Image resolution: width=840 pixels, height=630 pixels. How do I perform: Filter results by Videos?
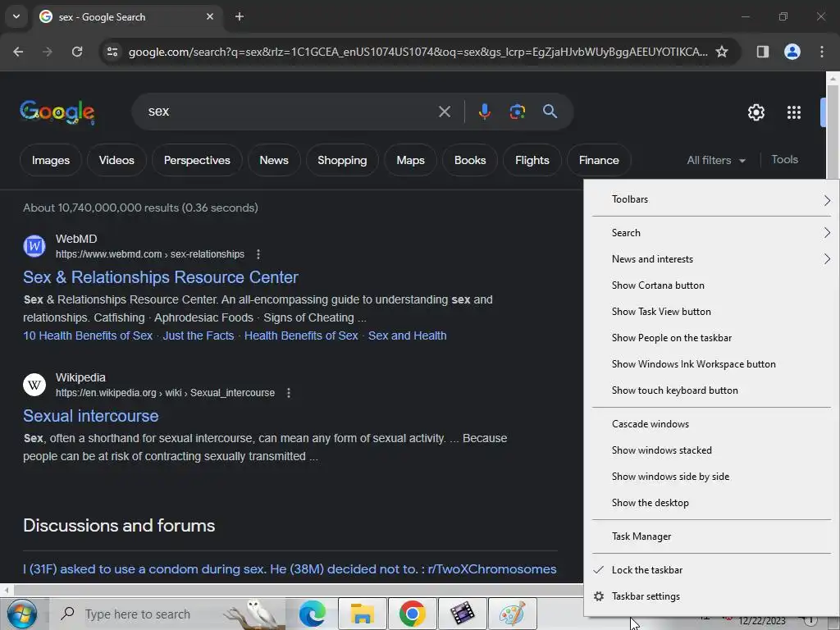116,160
